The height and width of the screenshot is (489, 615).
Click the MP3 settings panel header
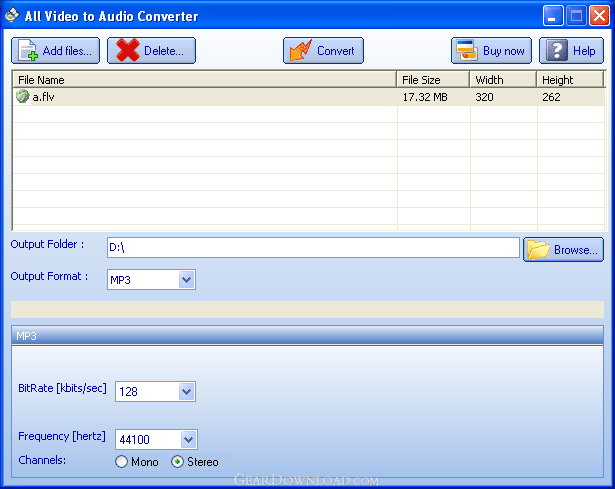click(x=307, y=336)
